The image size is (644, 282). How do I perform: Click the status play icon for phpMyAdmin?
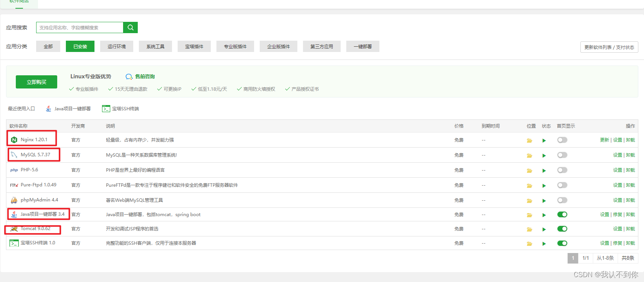(x=544, y=201)
